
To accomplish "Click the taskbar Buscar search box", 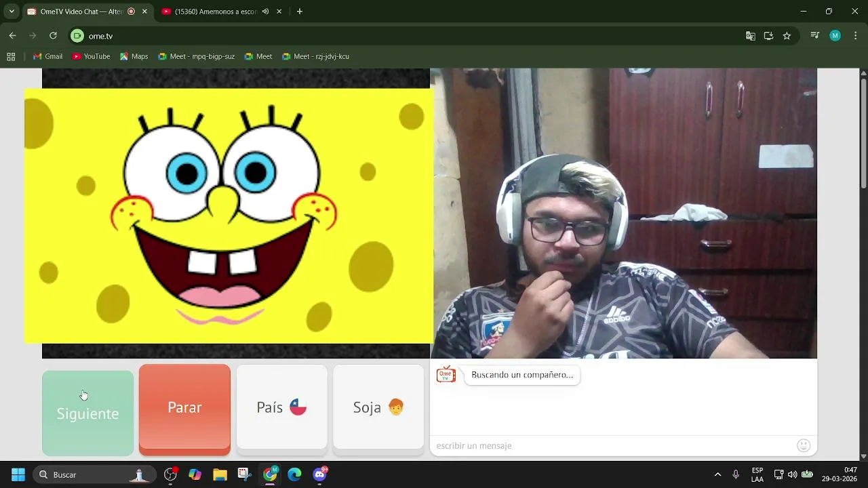I will [x=95, y=474].
